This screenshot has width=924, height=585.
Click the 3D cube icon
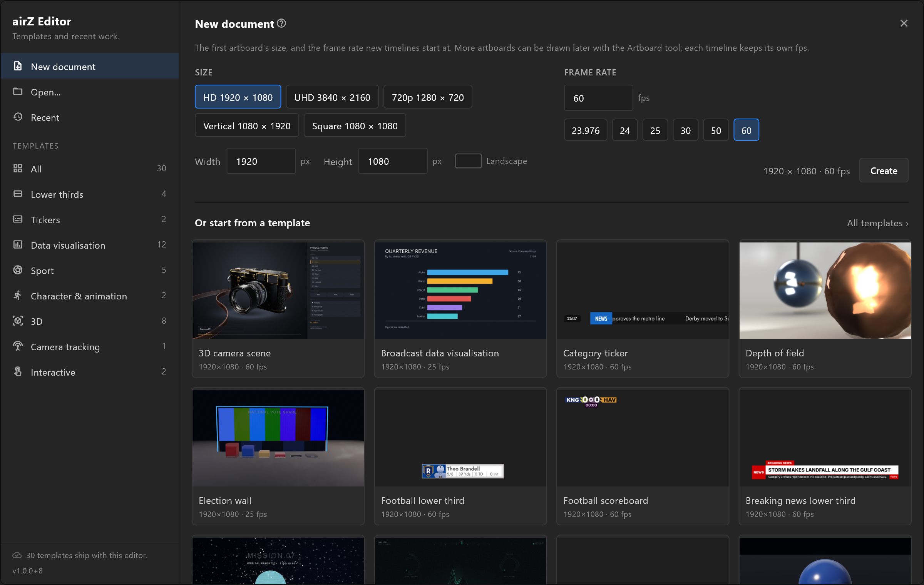18,321
